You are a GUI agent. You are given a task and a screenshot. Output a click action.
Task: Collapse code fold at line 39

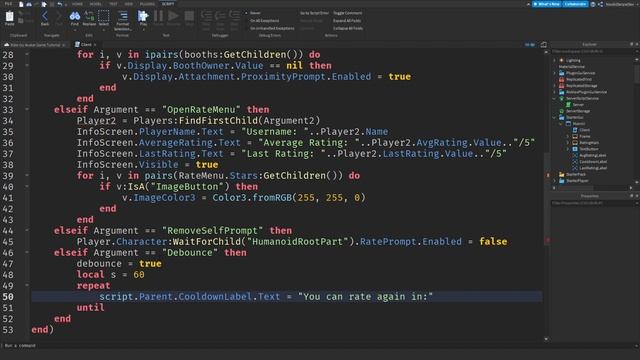point(27,176)
